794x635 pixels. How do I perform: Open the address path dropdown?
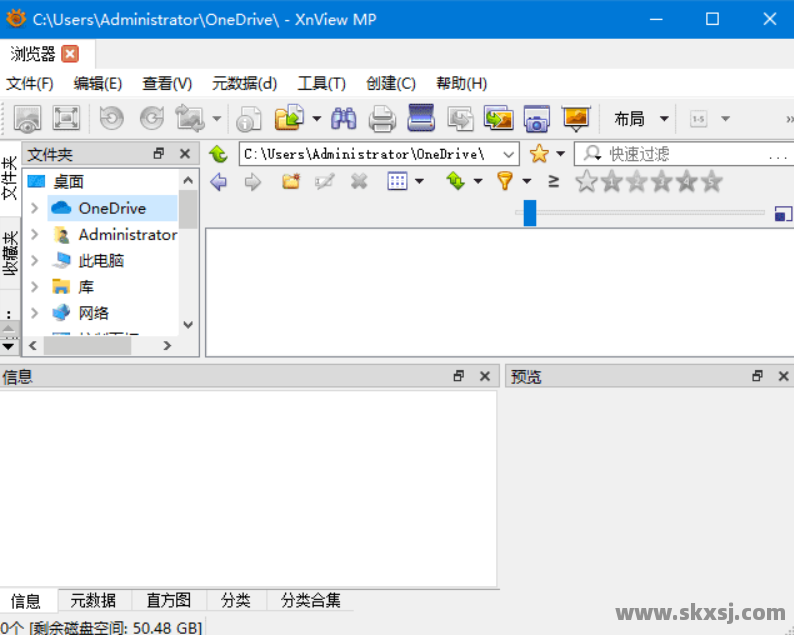click(x=509, y=154)
